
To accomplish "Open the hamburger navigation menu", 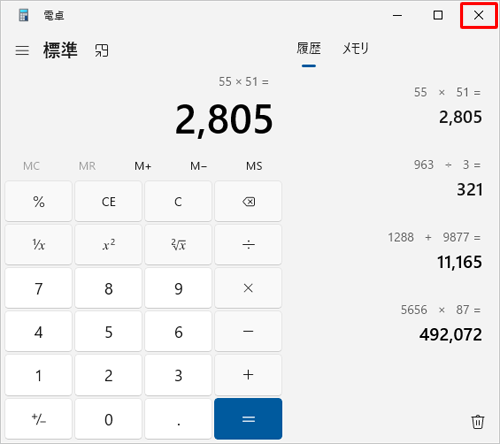I will [x=22, y=51].
